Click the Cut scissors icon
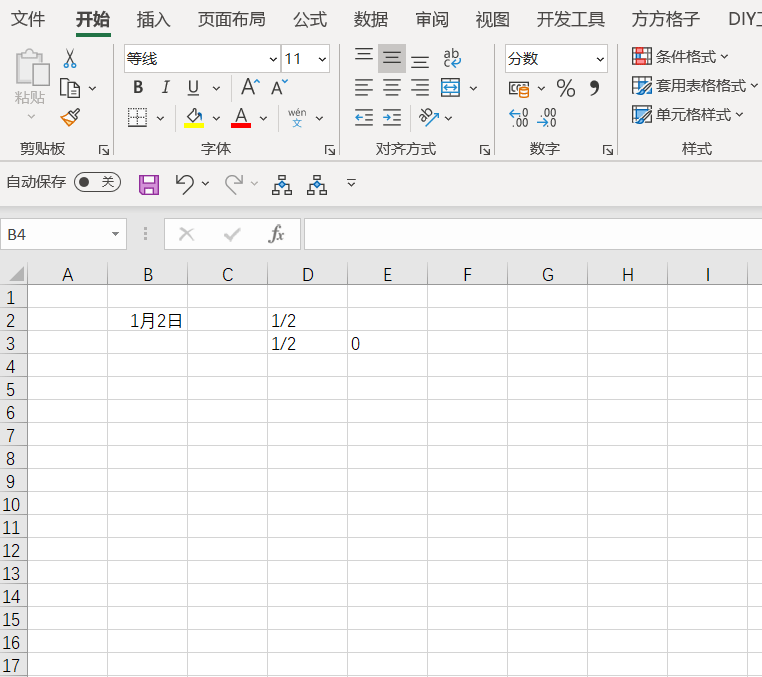The width and height of the screenshot is (762, 677). pyautogui.click(x=69, y=58)
